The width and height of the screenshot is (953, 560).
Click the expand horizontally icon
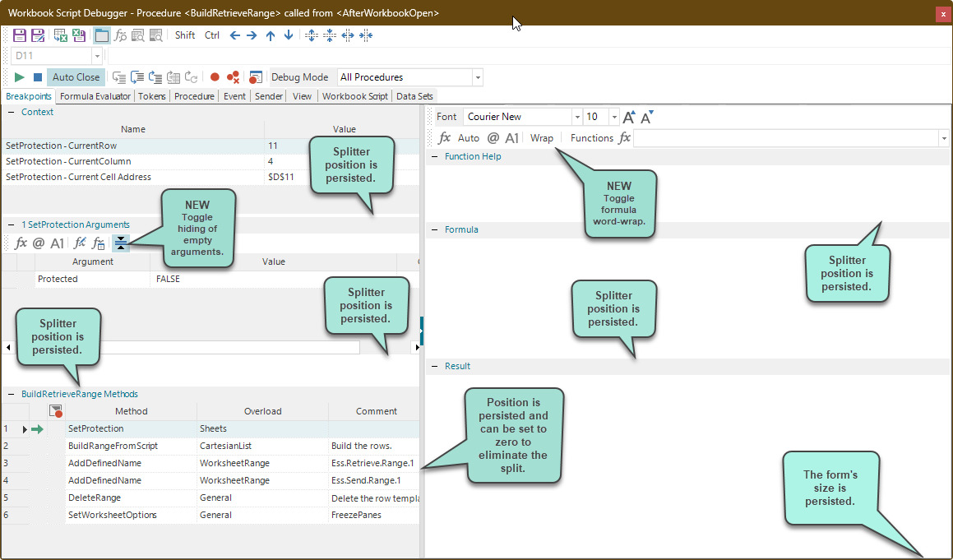click(348, 35)
